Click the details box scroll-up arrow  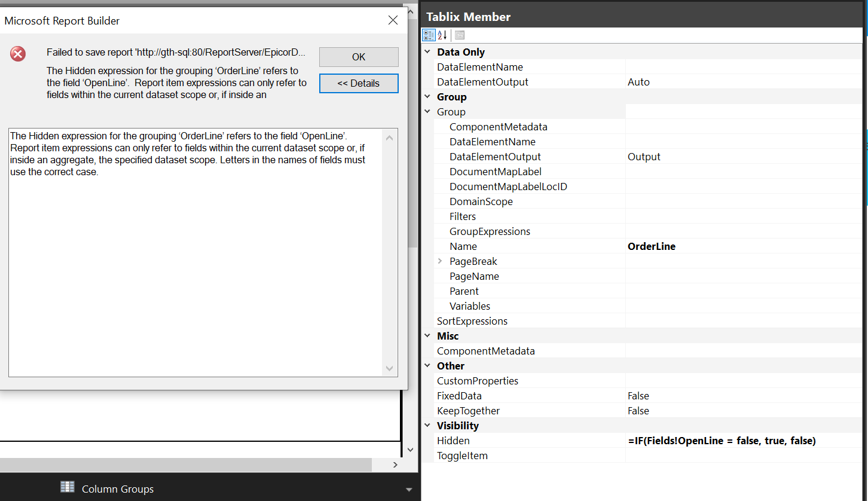coord(390,138)
